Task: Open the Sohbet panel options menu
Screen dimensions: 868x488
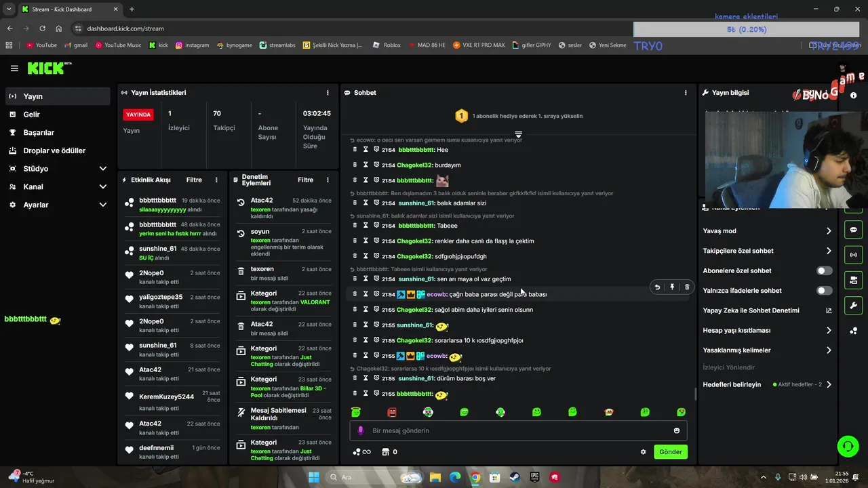Action: 686,93
